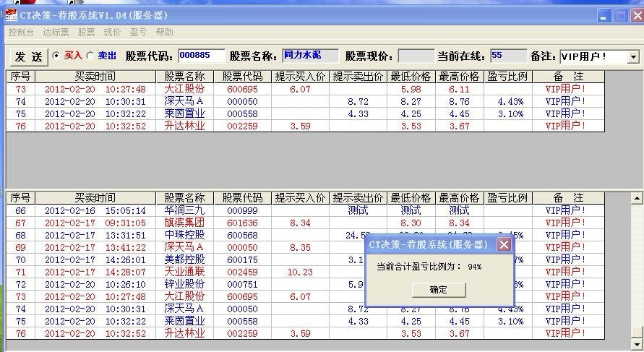Screen dimensions: 644x352
Task: Click code 601636 in lower table
Action: [242, 223]
